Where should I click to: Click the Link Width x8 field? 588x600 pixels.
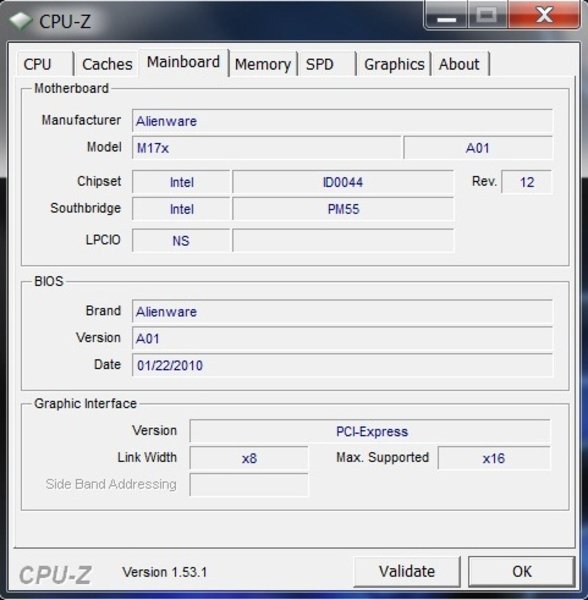point(249,458)
